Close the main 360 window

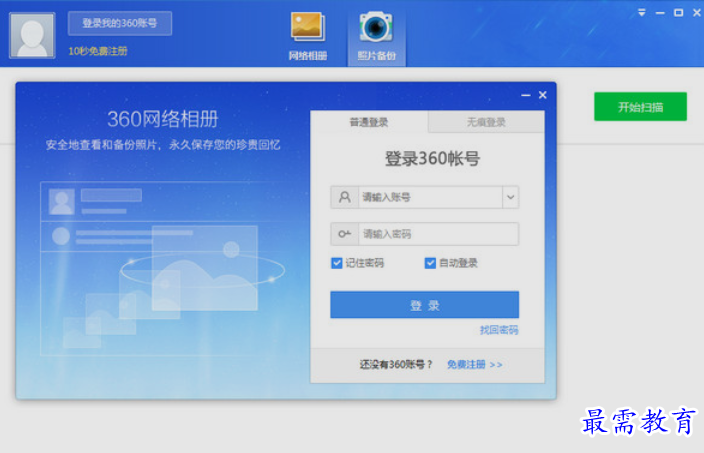click(697, 13)
